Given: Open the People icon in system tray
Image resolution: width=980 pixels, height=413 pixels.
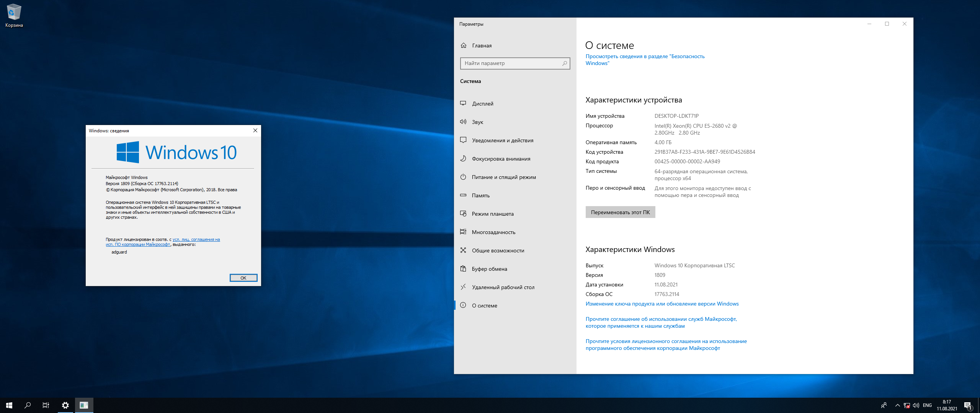Looking at the screenshot, I should point(884,405).
